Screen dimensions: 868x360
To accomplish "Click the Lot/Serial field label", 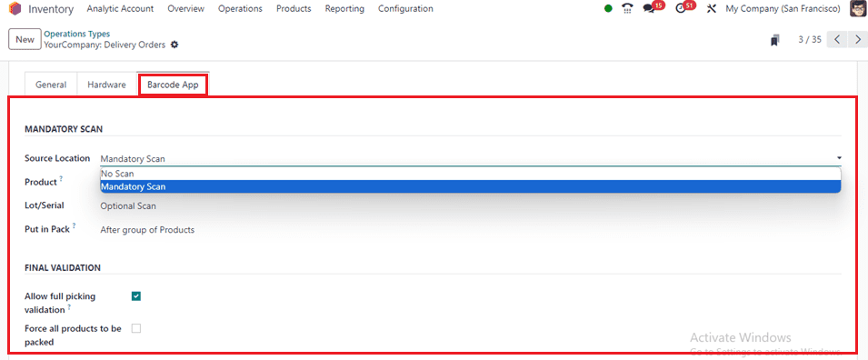I will pos(45,205).
